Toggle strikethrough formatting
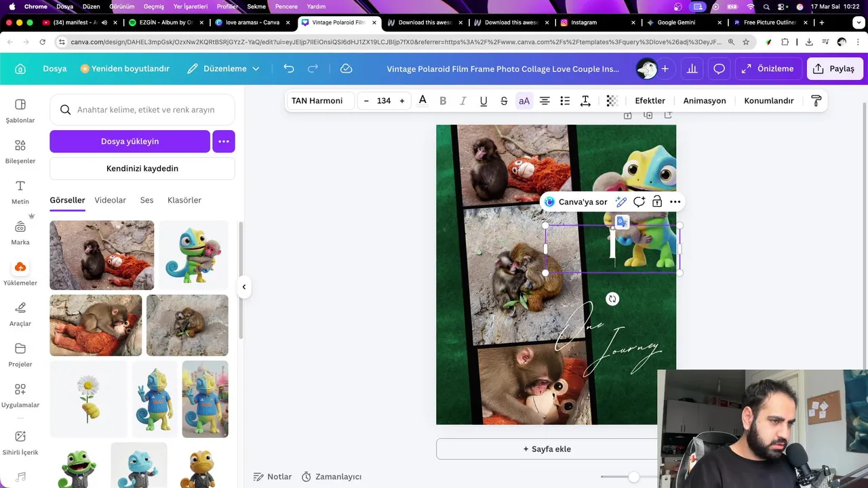The width and height of the screenshot is (868, 488). (x=504, y=100)
